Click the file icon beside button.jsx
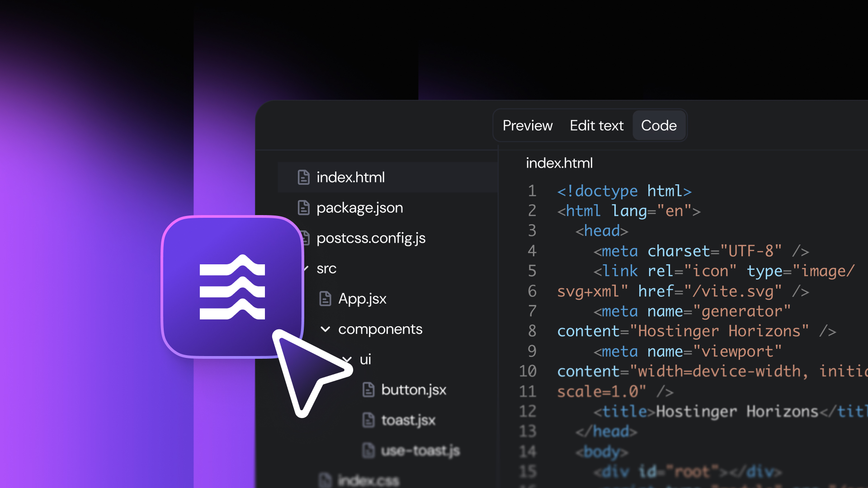This screenshot has width=868, height=488. click(368, 389)
